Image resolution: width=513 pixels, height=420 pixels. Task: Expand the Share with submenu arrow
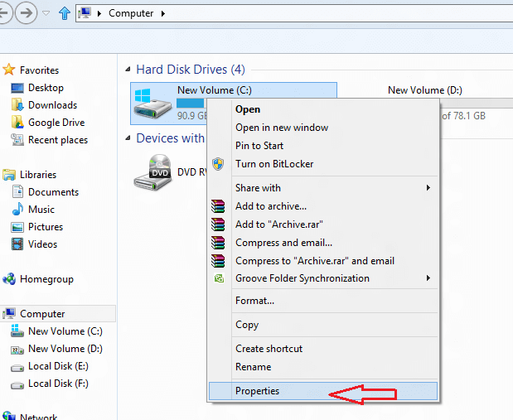coord(428,188)
